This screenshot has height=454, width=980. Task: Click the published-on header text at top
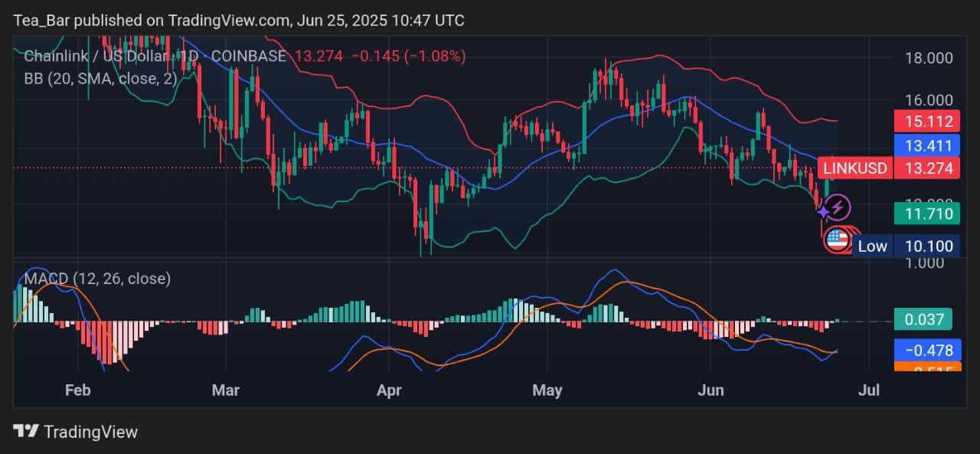pos(239,20)
